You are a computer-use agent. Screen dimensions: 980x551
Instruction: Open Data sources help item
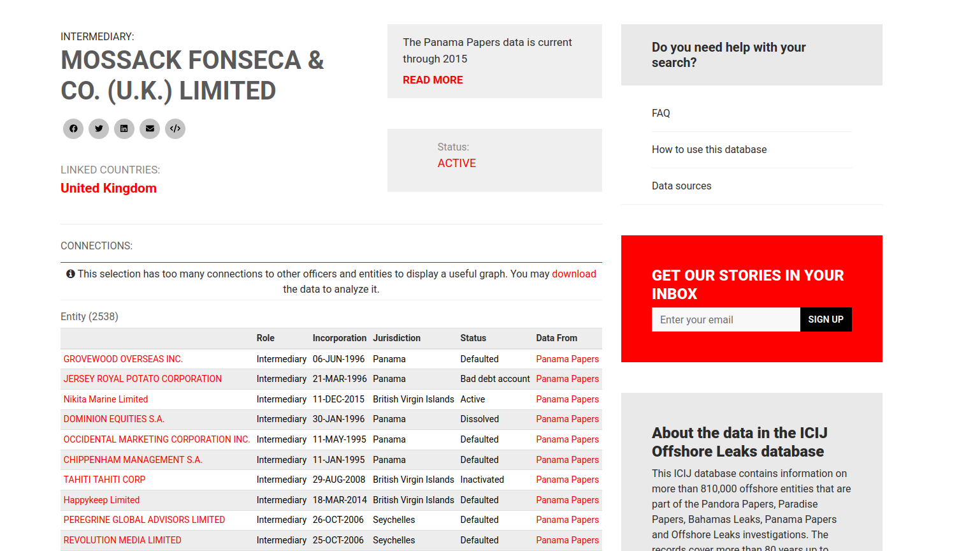click(681, 186)
